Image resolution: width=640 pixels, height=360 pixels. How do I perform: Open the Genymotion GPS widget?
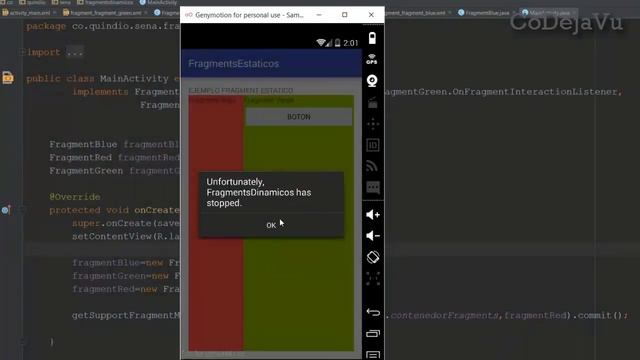[372, 59]
